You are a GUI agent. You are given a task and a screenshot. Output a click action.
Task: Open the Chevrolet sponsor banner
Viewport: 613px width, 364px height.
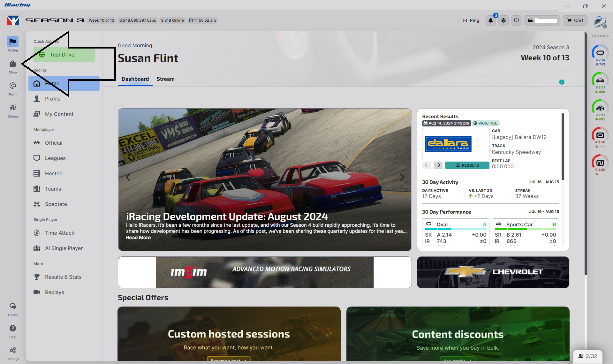493,272
